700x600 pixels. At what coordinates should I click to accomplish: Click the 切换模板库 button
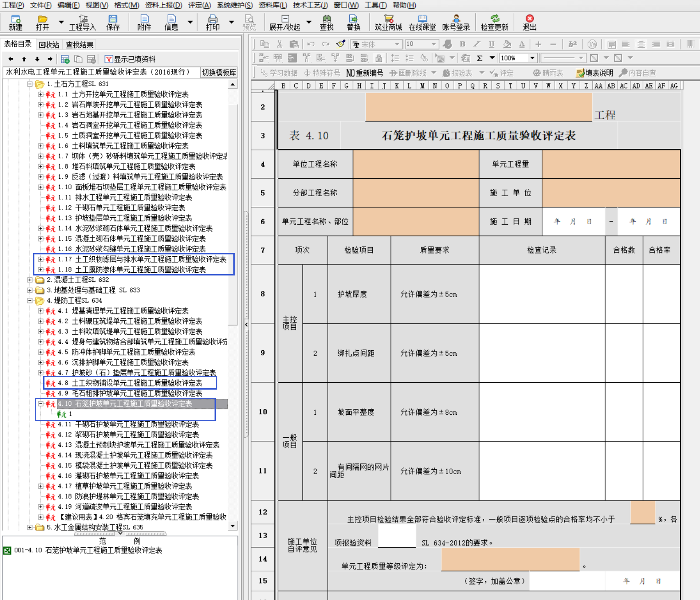219,72
